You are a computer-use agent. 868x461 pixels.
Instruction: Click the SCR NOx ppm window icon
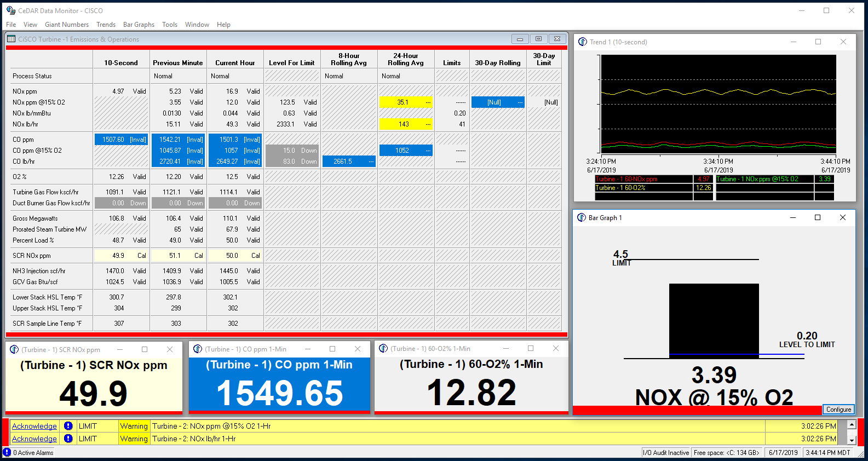[x=14, y=349]
